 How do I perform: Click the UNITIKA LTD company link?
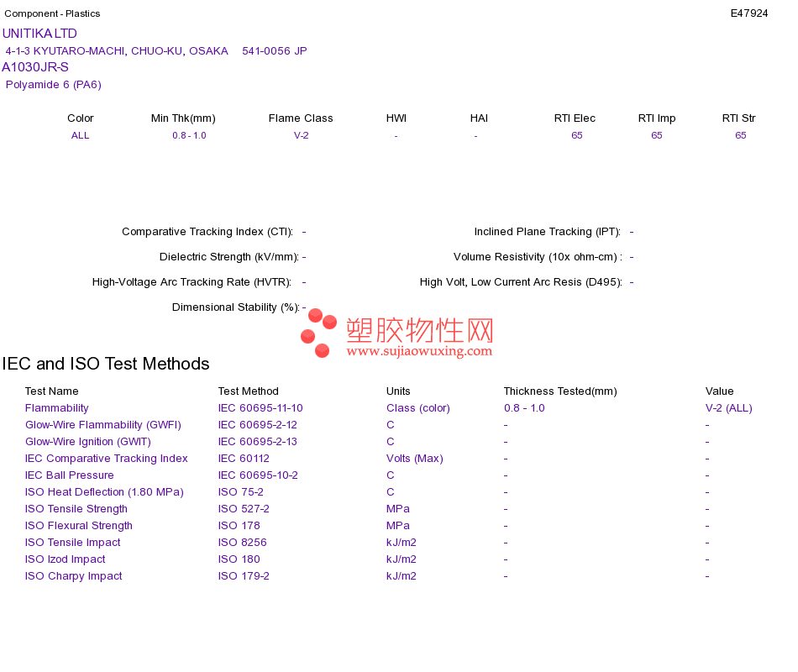[39, 34]
